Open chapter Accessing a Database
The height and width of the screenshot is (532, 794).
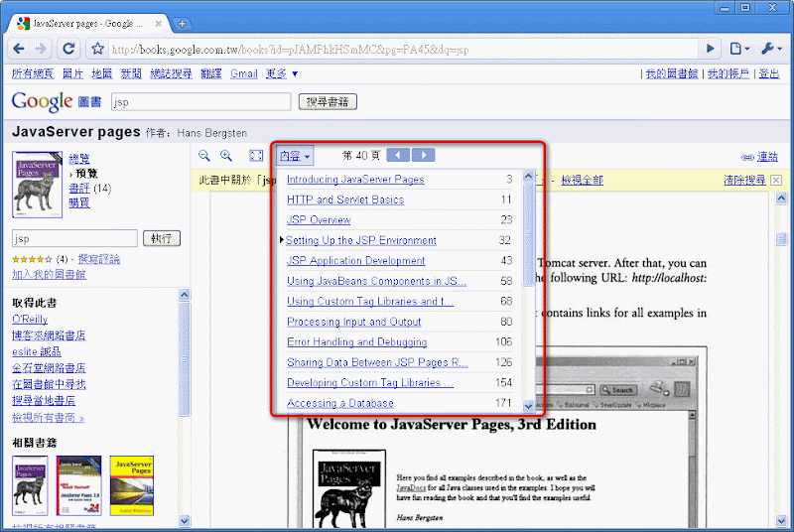coord(340,403)
